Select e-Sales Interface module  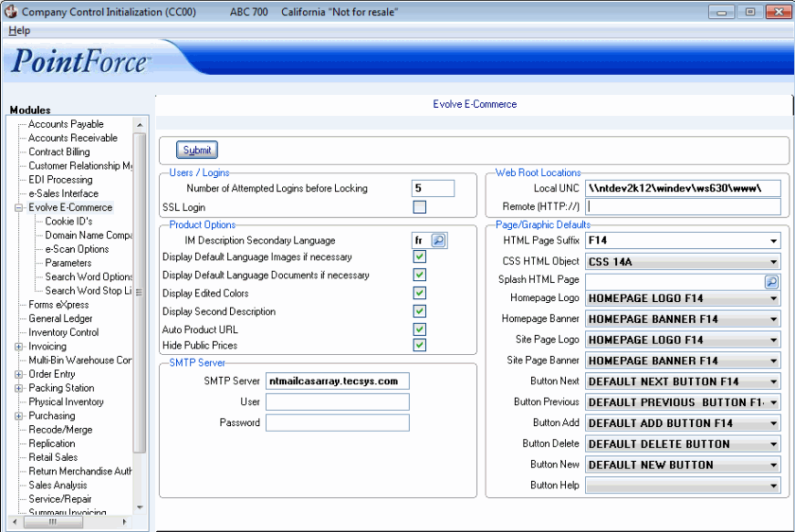(x=63, y=193)
